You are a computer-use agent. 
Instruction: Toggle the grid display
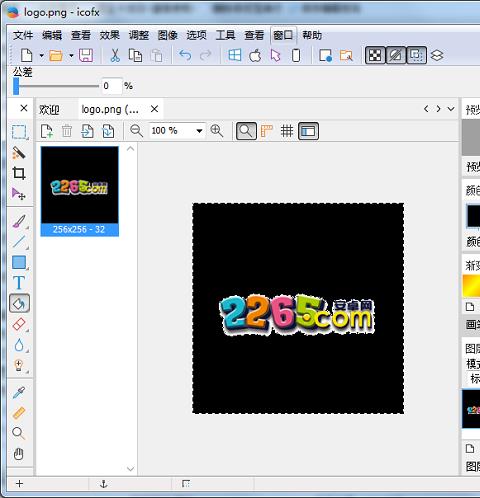(x=287, y=131)
